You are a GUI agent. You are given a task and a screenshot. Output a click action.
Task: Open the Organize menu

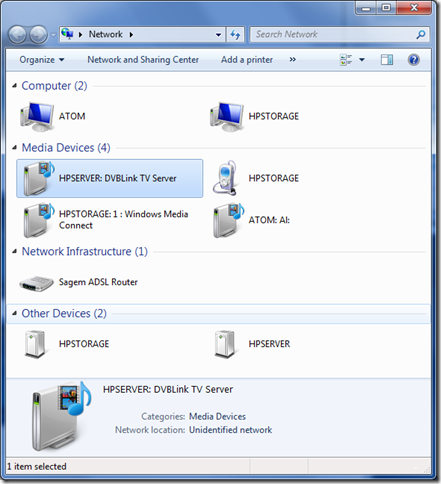(x=42, y=60)
